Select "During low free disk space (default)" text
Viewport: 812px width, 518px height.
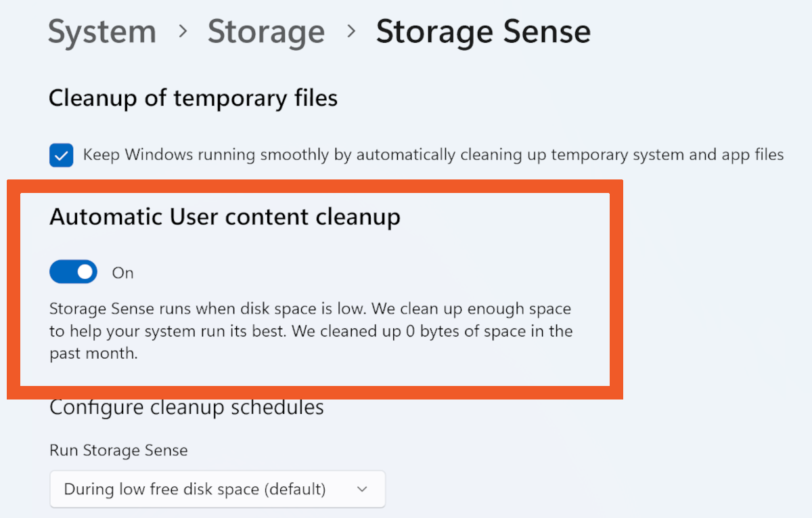pos(195,489)
